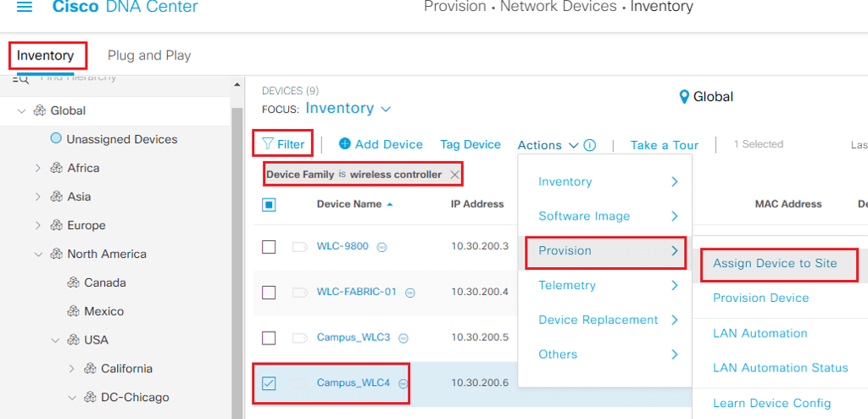Click the 360 badge next to Campus_WLC4
Viewport: 868px width, 419px height.
click(403, 383)
